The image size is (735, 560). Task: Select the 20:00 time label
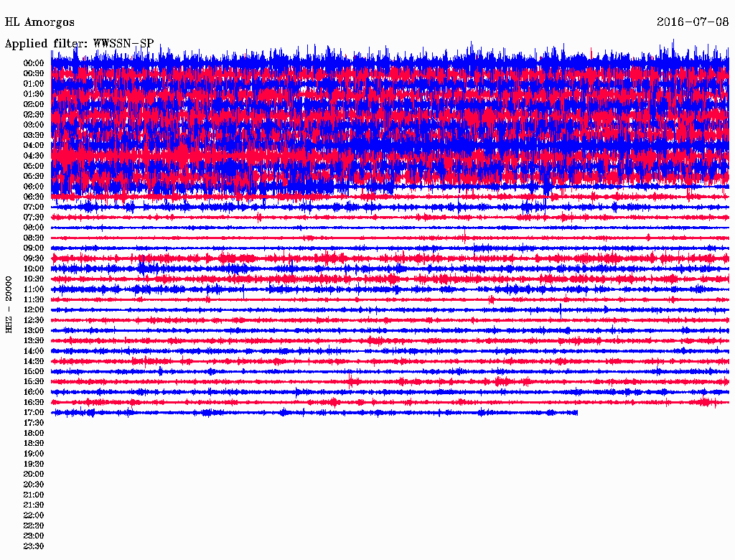point(34,474)
